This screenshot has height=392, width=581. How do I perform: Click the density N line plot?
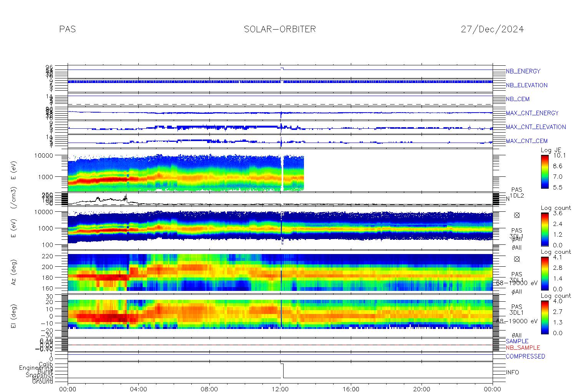tap(280, 199)
